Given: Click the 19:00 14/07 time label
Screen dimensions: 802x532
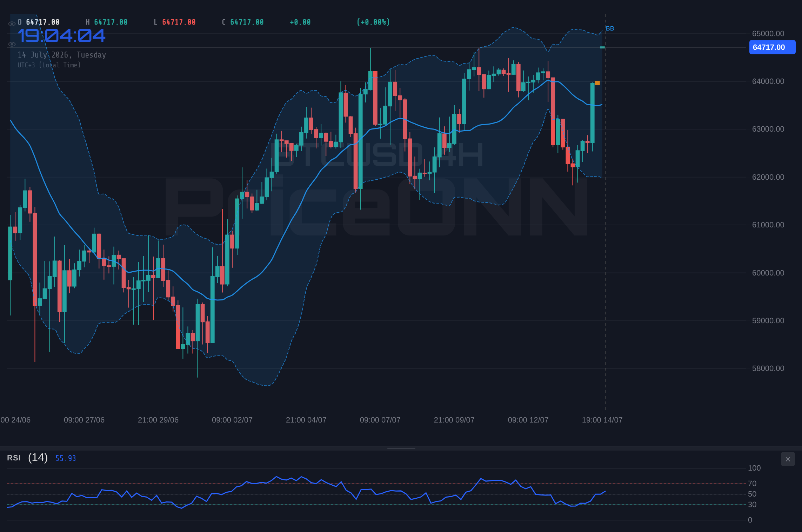Looking at the screenshot, I should click(x=602, y=420).
